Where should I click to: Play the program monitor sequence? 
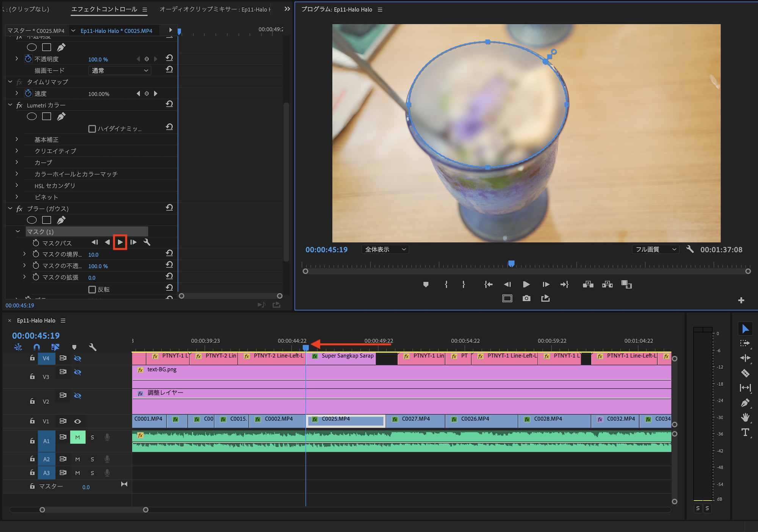pos(526,285)
